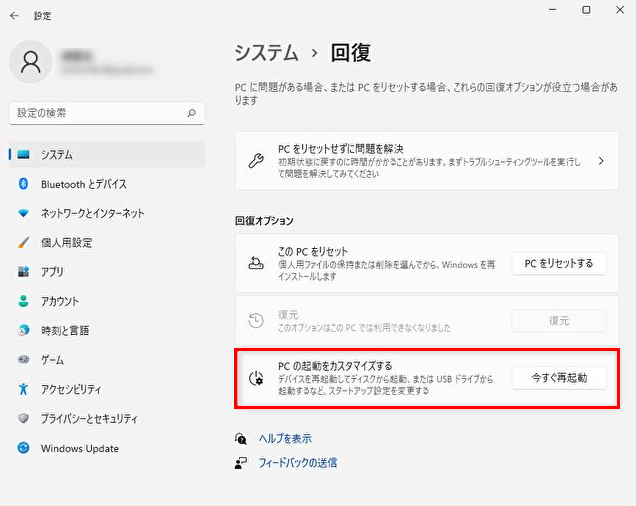Click the アプリ icon in sidebar
The image size is (636, 506).
click(24, 272)
